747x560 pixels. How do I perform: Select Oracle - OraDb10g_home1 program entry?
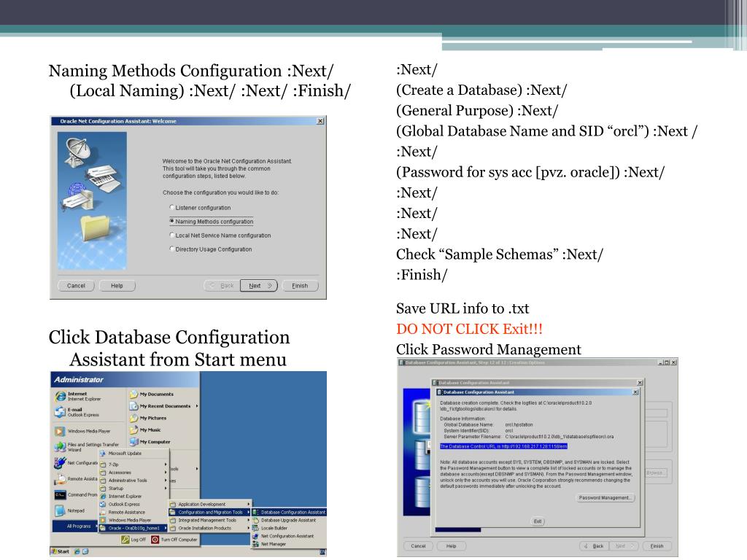[x=133, y=528]
